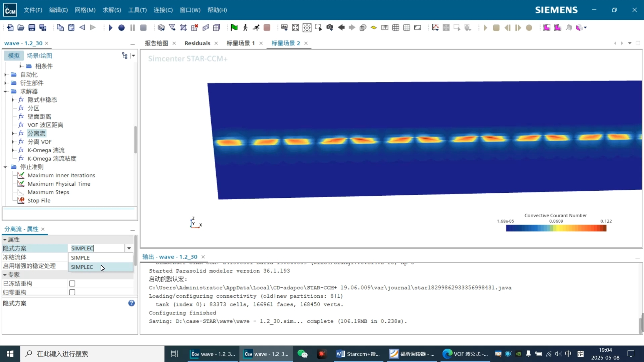Close the 输出 - wave output tab
644x362 pixels.
pyautogui.click(x=203, y=257)
